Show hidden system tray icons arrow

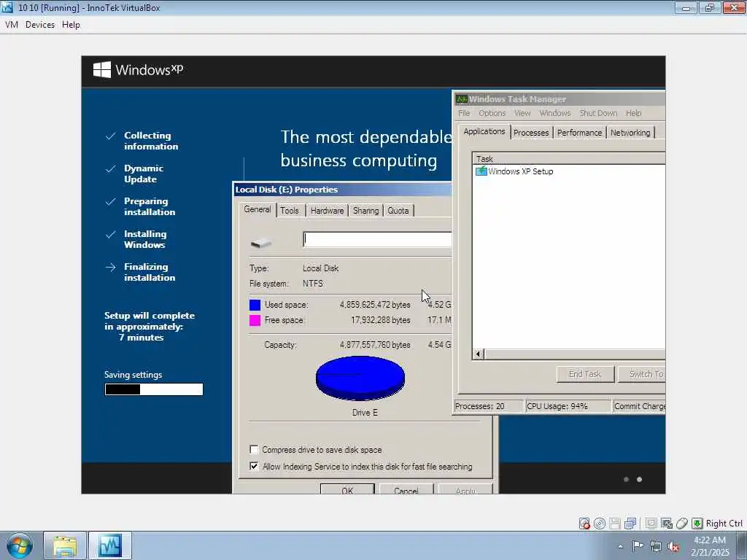tap(620, 546)
